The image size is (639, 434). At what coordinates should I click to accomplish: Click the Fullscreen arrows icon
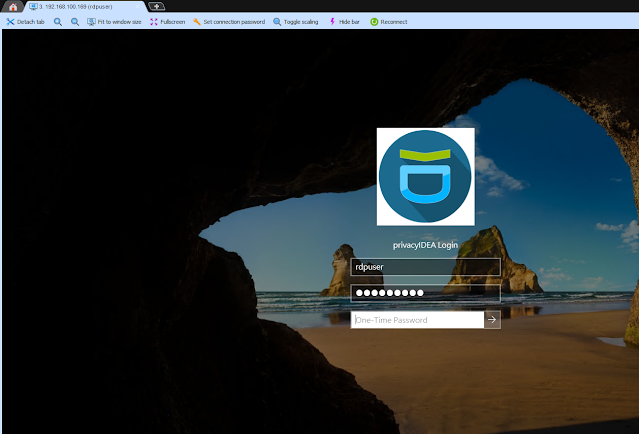154,22
